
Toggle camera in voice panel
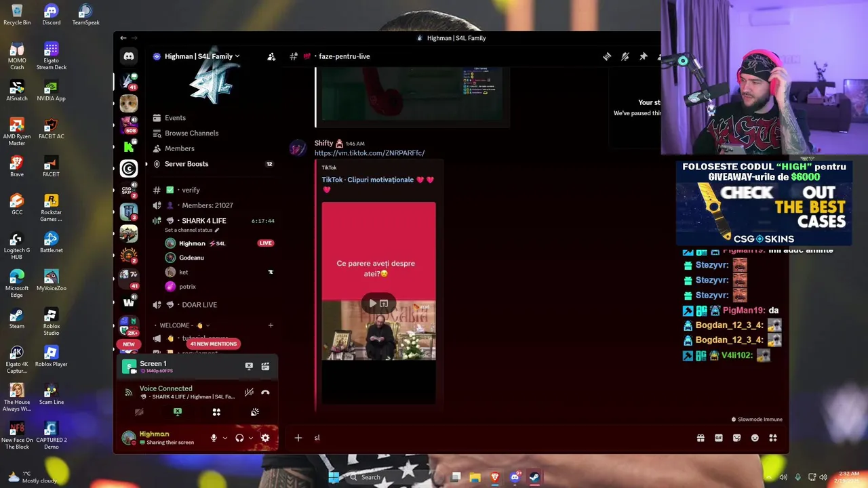pyautogui.click(x=139, y=412)
